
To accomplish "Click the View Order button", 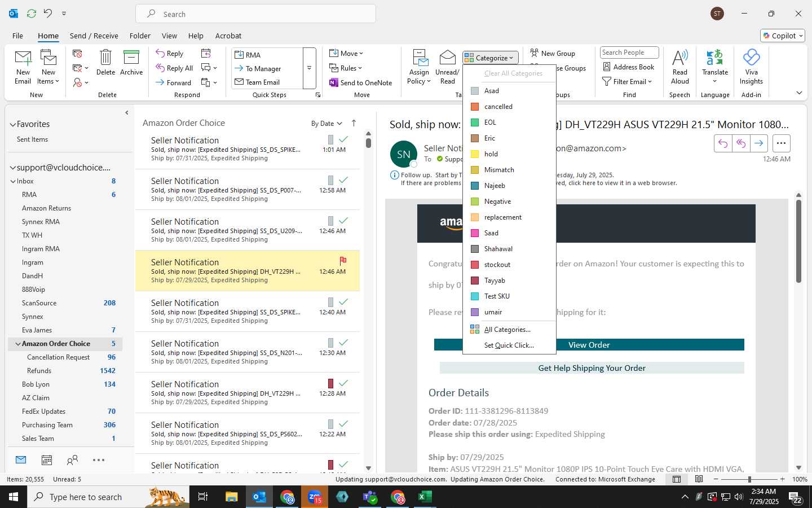I will pos(589,345).
